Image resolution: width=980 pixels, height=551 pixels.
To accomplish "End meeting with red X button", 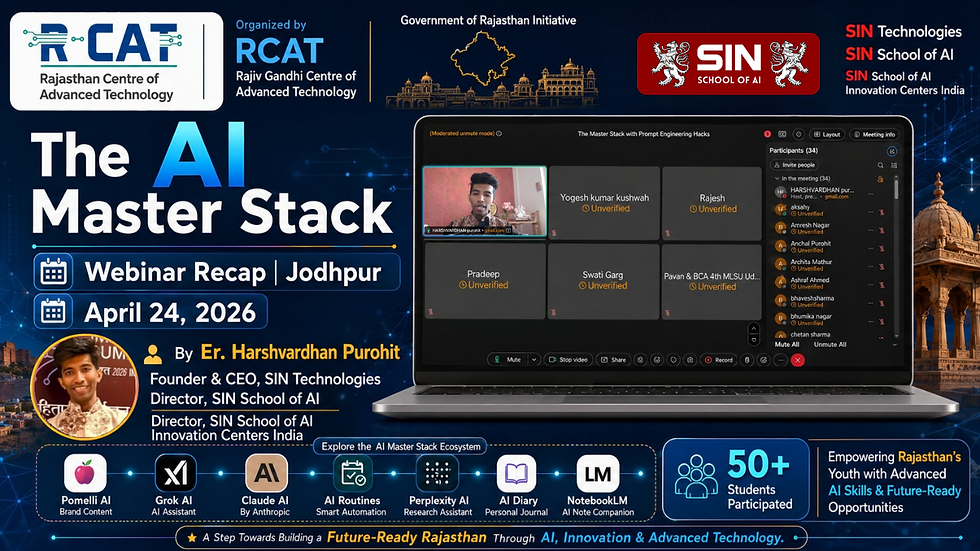I will [798, 360].
